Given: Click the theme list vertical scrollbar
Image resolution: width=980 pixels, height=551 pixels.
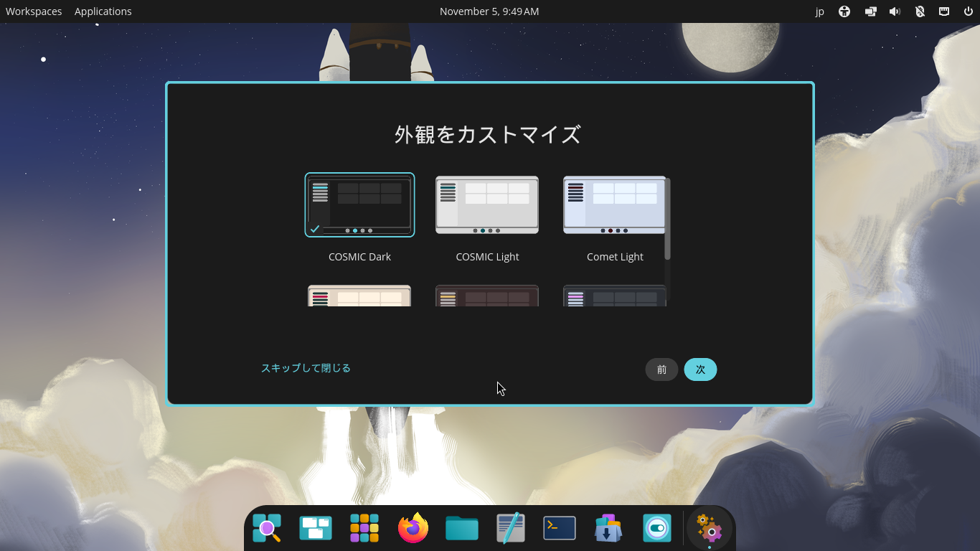Looking at the screenshot, I should [x=668, y=219].
